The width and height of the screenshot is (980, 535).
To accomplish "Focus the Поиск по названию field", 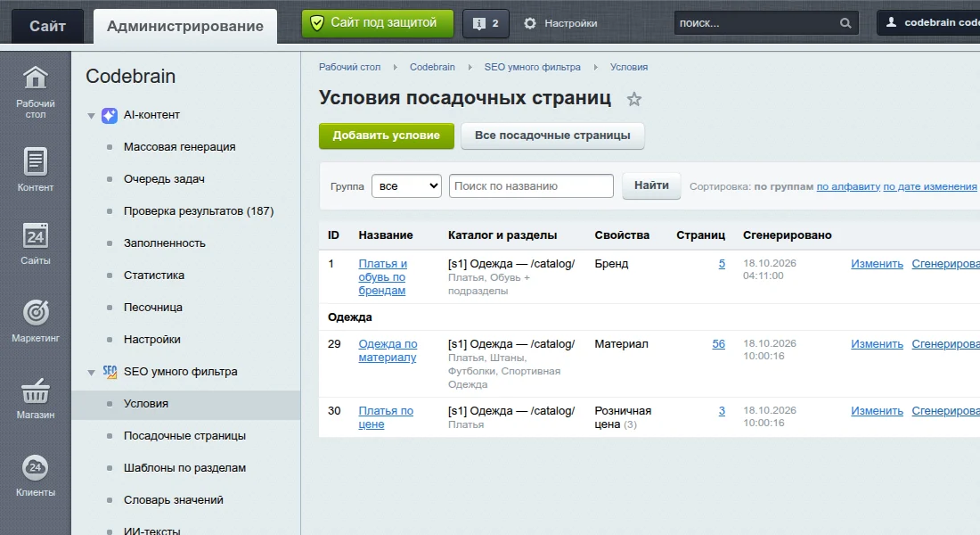I will click(531, 185).
